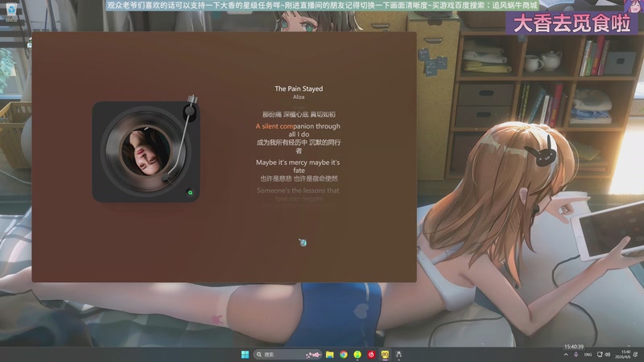Click the song title The Pain Stayed
Image resolution: width=644 pixels, height=362 pixels.
pos(299,88)
